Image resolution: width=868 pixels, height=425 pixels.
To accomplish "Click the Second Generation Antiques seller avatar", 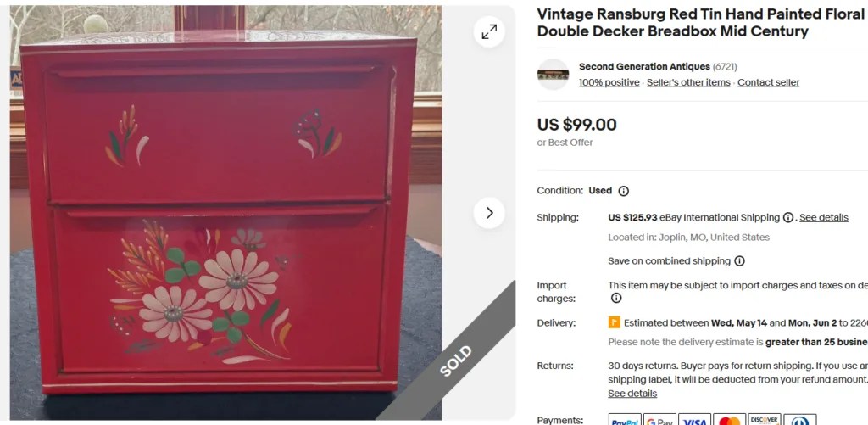I will tap(553, 75).
